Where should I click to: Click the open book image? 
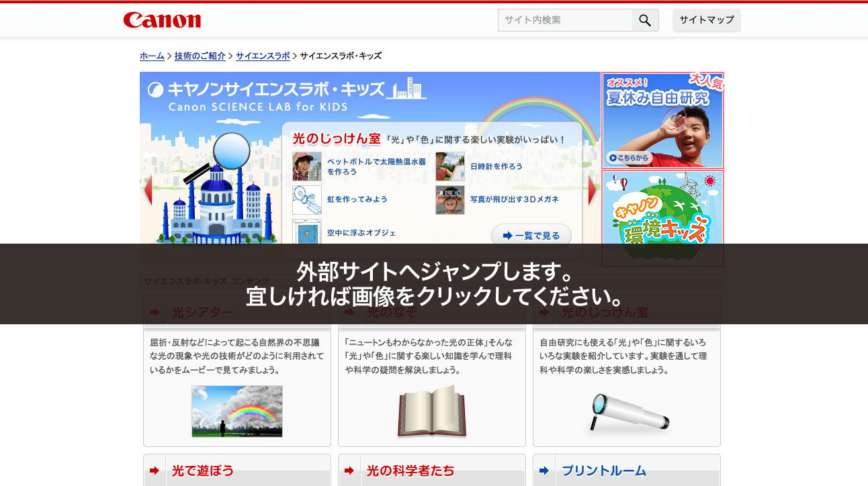click(432, 411)
